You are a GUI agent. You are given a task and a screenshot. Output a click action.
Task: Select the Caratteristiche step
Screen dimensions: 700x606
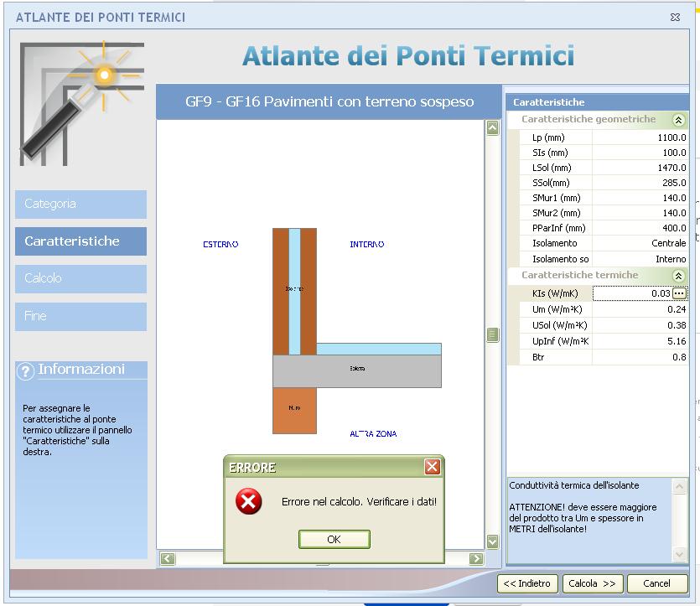pyautogui.click(x=80, y=241)
